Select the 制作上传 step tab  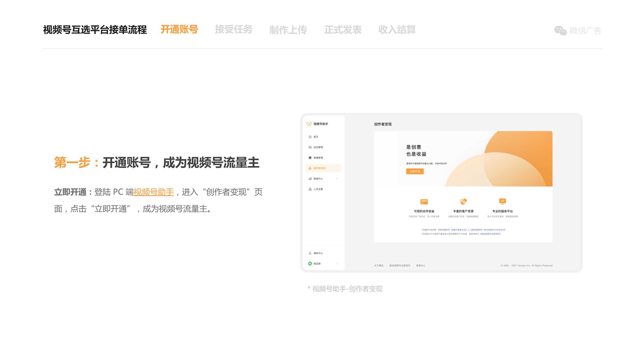(x=288, y=30)
